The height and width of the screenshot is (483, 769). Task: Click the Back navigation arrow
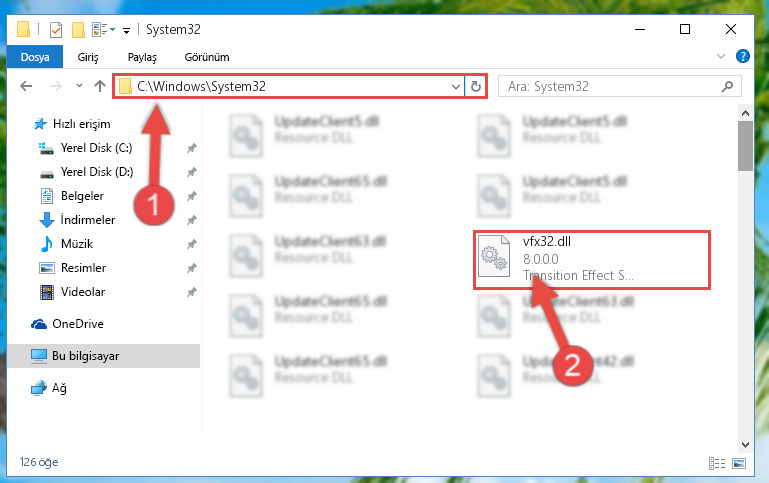[26, 86]
